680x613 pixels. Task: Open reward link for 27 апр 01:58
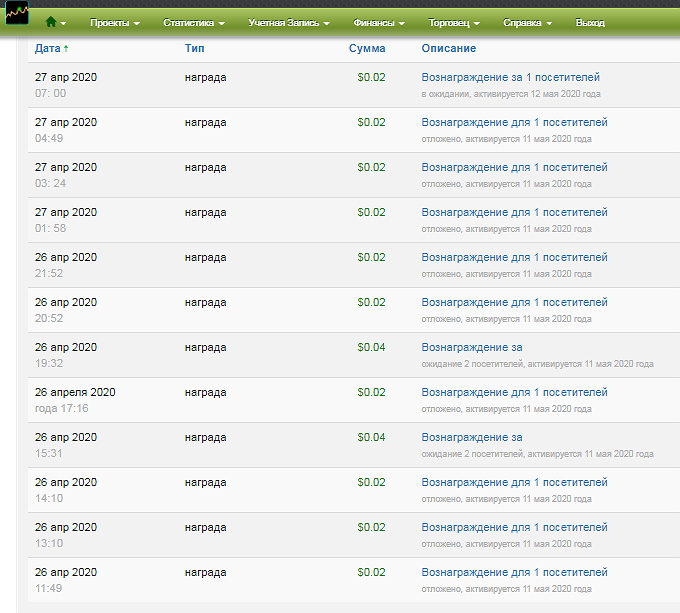click(514, 212)
